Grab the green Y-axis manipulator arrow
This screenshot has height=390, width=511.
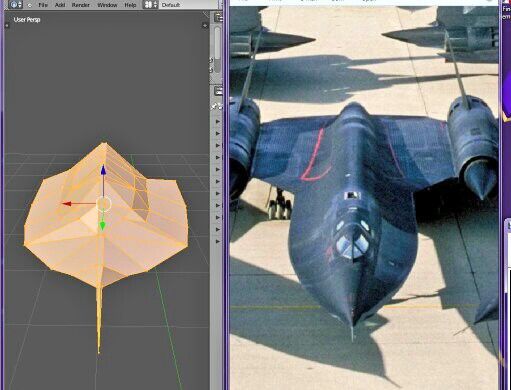coord(103,226)
